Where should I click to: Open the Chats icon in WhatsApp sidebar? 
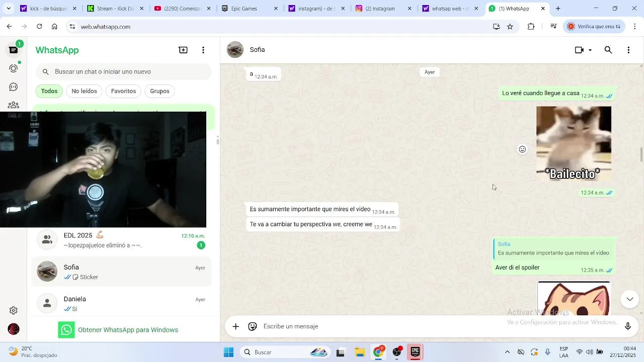point(14,50)
